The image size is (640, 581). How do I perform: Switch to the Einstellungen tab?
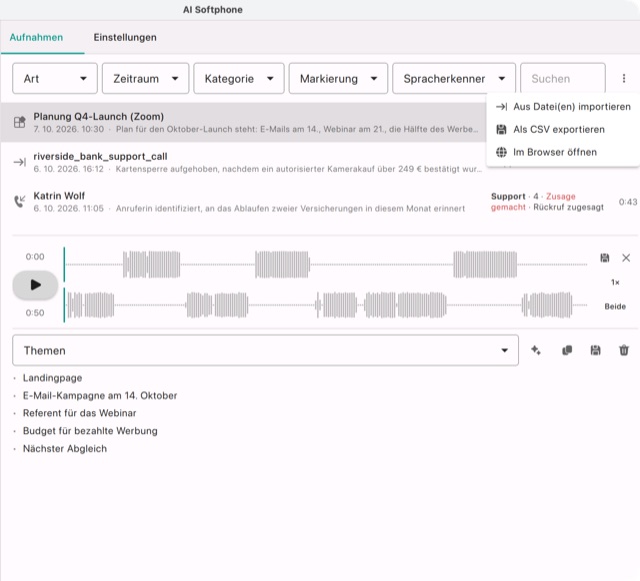125,37
